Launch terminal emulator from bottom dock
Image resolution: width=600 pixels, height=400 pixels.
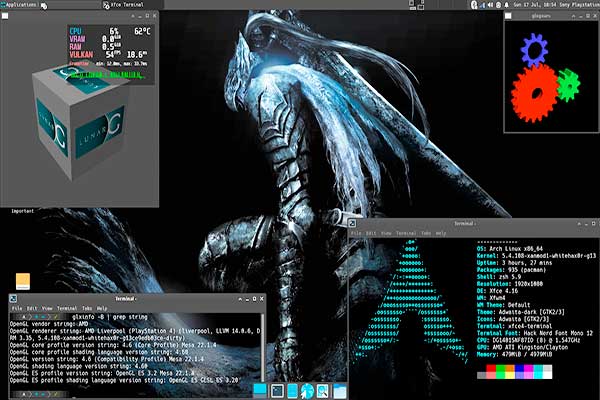point(278,389)
